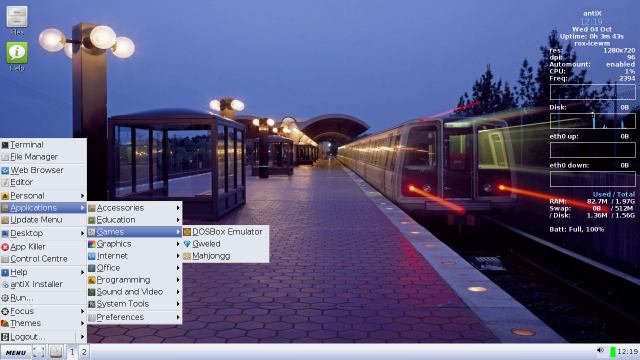This screenshot has width=640, height=360.
Task: Click the Editor pencil icon
Action: pos(5,182)
